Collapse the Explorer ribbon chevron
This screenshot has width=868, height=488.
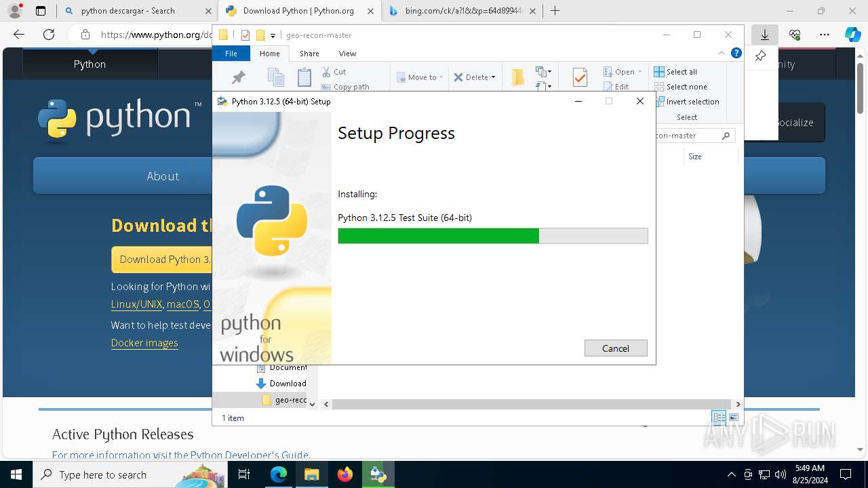pos(722,53)
